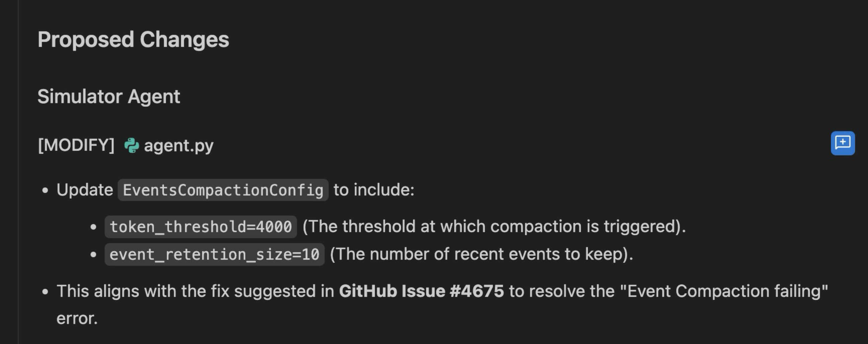868x344 pixels.
Task: Click the bullet before token_threshold=4000
Action: 93,227
